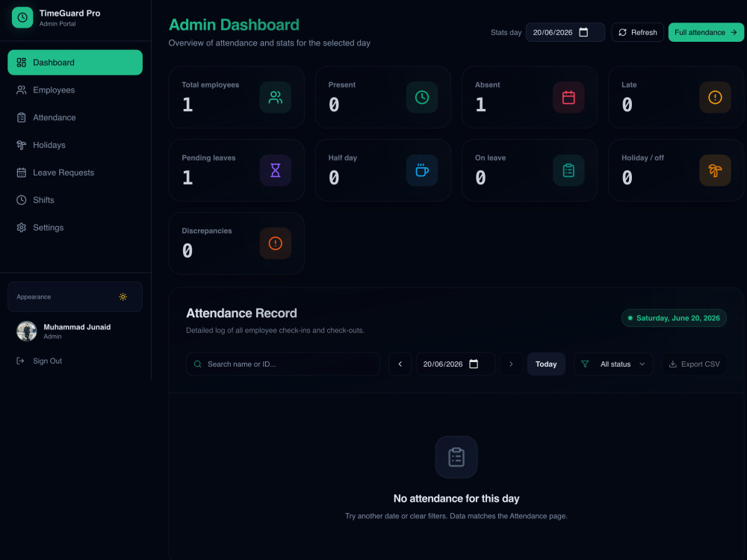Refresh the dashboard stats
Image resolution: width=747 pixels, height=560 pixels.
tap(637, 32)
